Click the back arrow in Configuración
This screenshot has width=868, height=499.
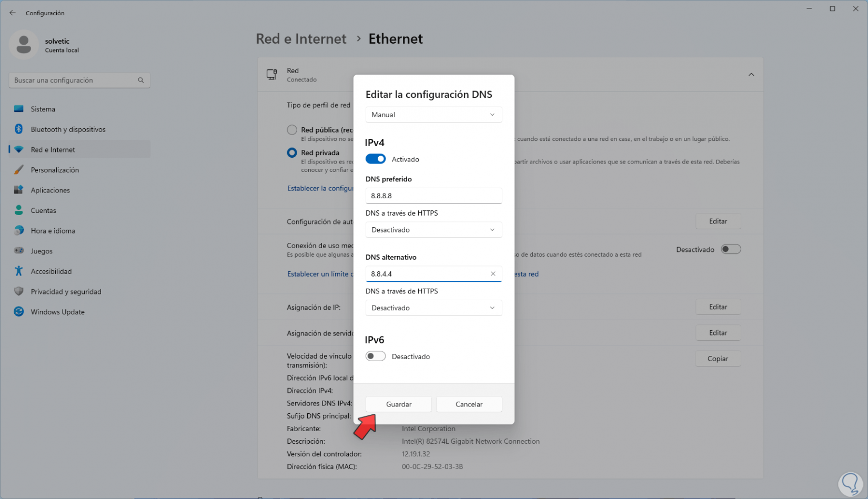[x=13, y=13]
